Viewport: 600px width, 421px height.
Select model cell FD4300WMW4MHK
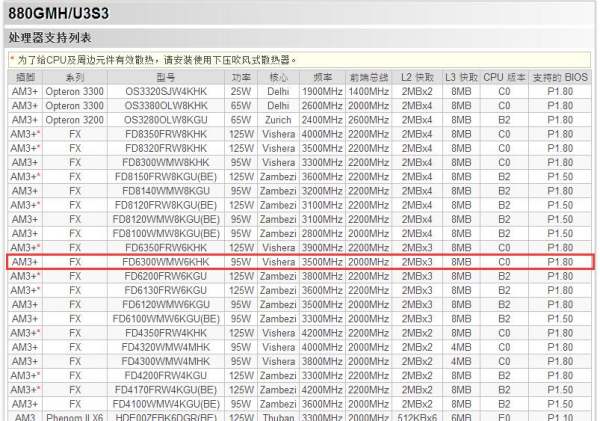(x=166, y=361)
